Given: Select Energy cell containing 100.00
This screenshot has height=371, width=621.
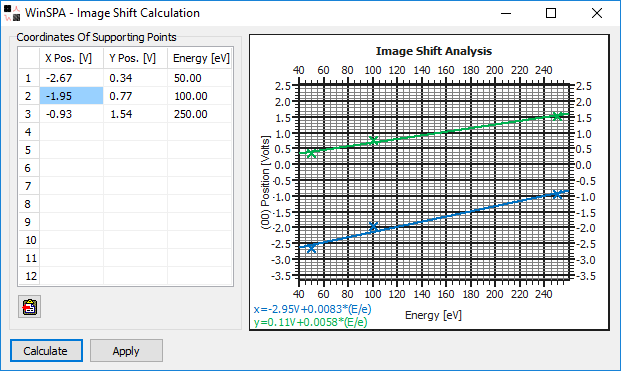Looking at the screenshot, I should (200, 96).
